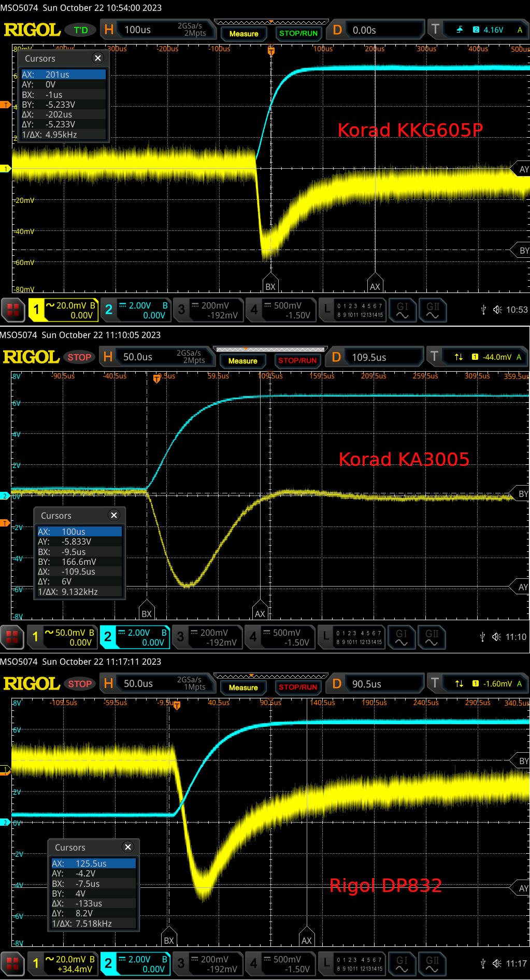This screenshot has height=980, width=530.
Task: Click Measure button in DP832 capture
Action: coord(243,688)
